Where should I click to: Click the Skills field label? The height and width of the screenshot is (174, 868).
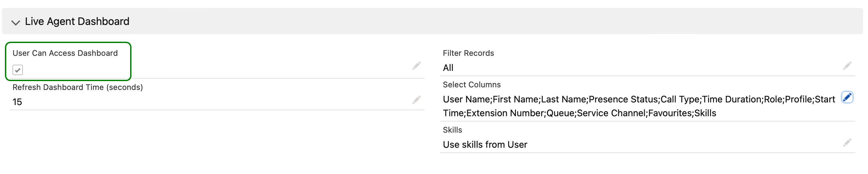click(452, 130)
